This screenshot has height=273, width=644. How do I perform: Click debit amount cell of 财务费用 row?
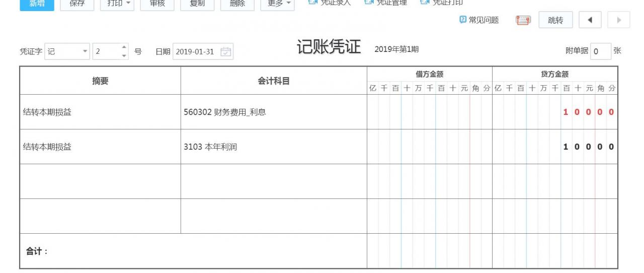[430, 112]
